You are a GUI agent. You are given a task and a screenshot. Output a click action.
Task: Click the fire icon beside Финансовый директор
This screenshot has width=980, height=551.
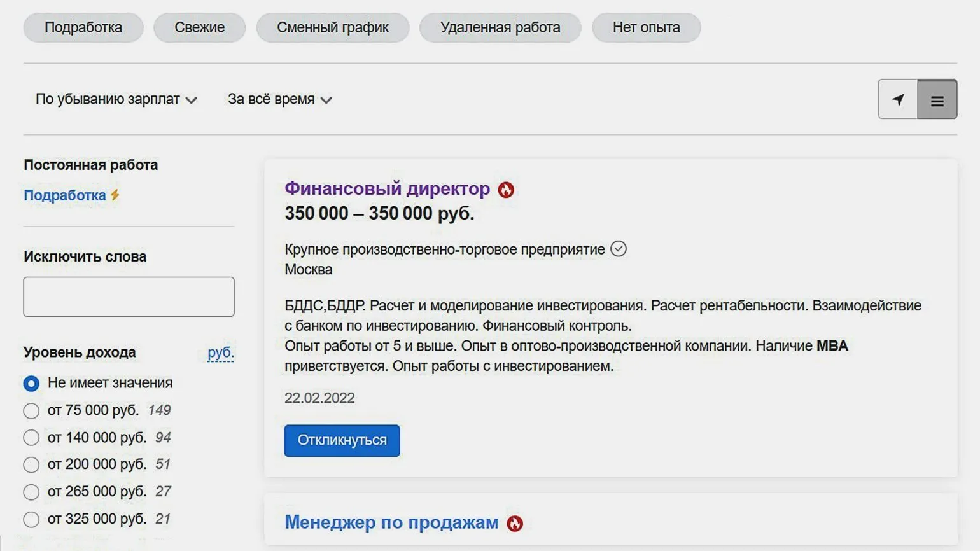(506, 190)
